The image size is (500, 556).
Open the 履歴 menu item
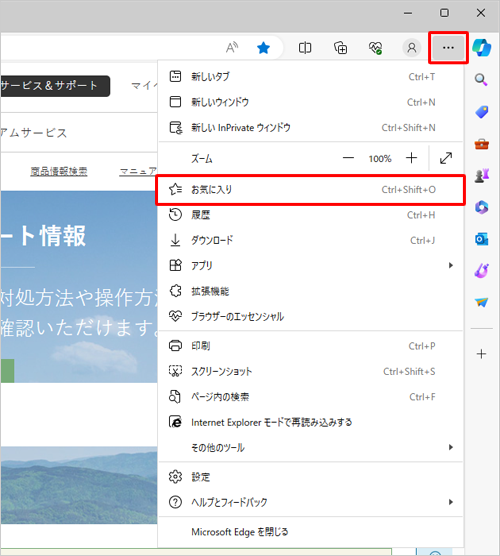311,215
